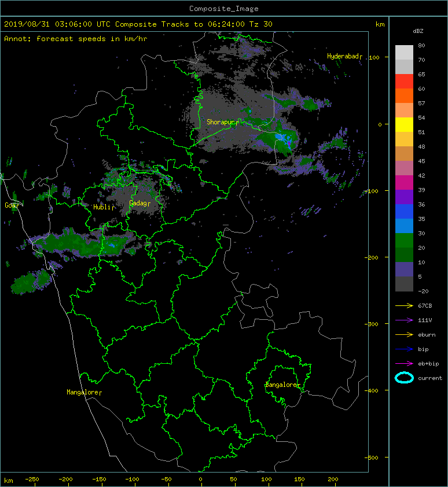Image resolution: width=448 pixels, height=487 pixels.
Task: Click the purple 111V legend arrow
Action: 404,320
